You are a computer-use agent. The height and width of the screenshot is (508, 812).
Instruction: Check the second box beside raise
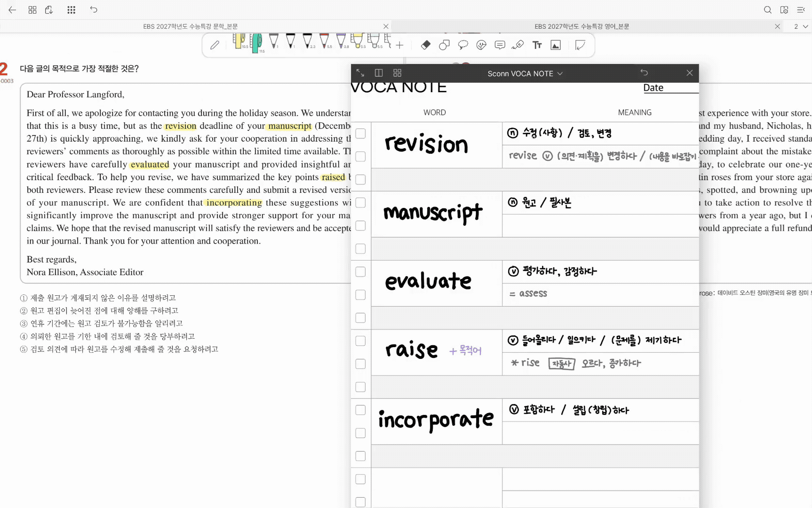point(361,364)
